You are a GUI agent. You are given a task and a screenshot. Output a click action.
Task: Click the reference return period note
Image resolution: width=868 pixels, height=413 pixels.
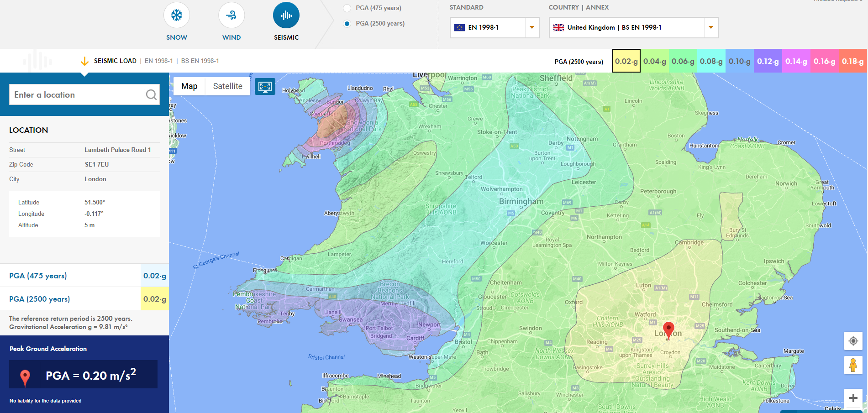[71, 319]
